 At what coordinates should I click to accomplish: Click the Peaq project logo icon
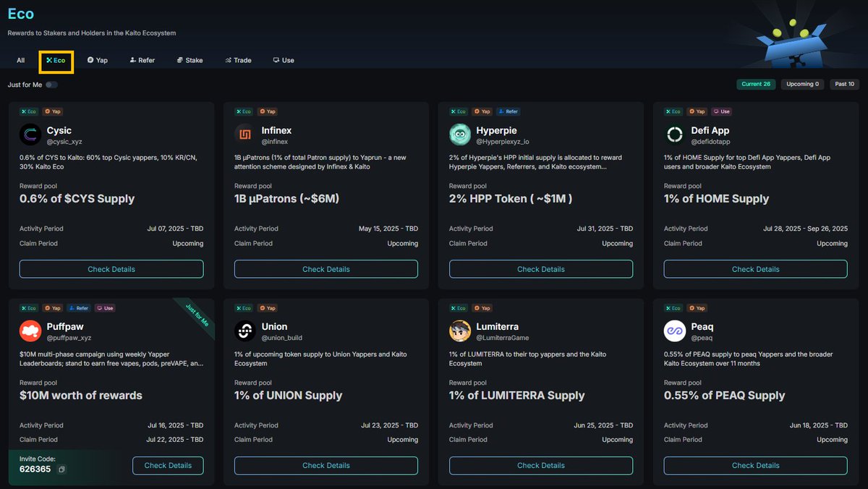point(675,331)
